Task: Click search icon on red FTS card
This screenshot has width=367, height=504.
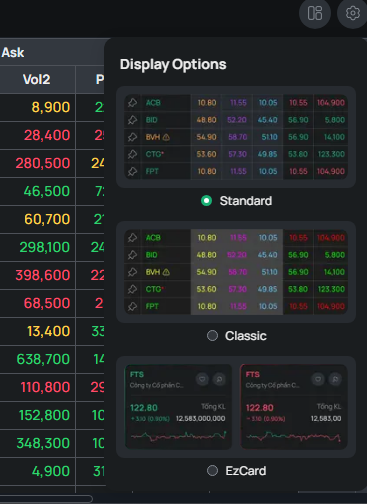Action: [335, 379]
